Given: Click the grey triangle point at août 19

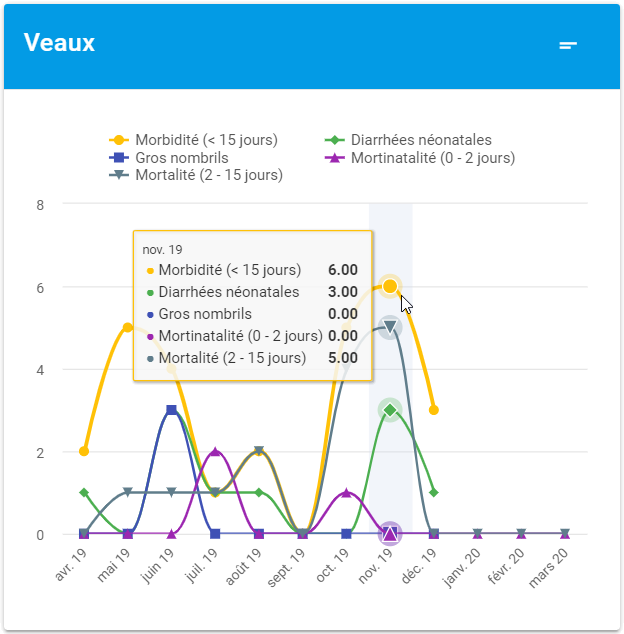Looking at the screenshot, I should (259, 451).
